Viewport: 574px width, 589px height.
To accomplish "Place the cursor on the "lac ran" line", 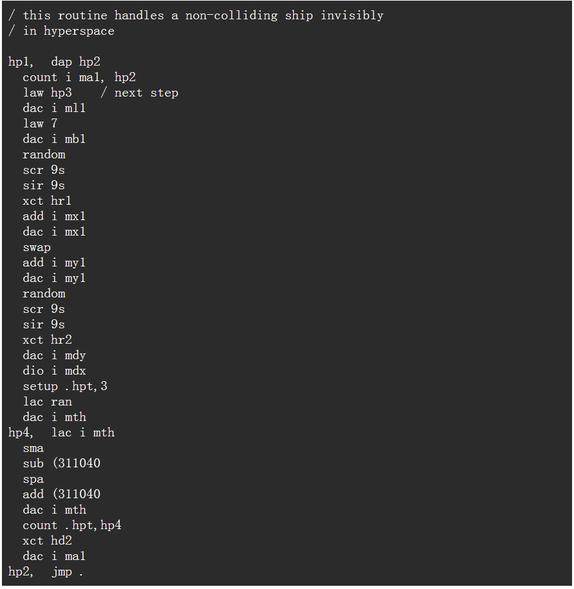I will [47, 402].
